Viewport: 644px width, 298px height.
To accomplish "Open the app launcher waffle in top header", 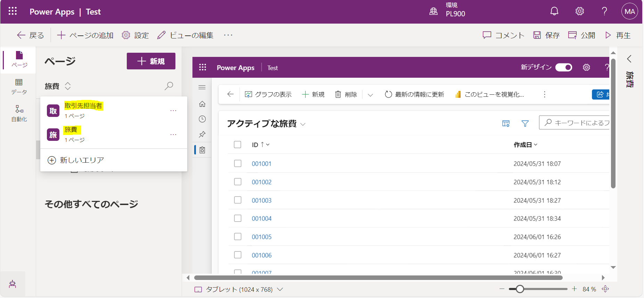I will 13,11.
